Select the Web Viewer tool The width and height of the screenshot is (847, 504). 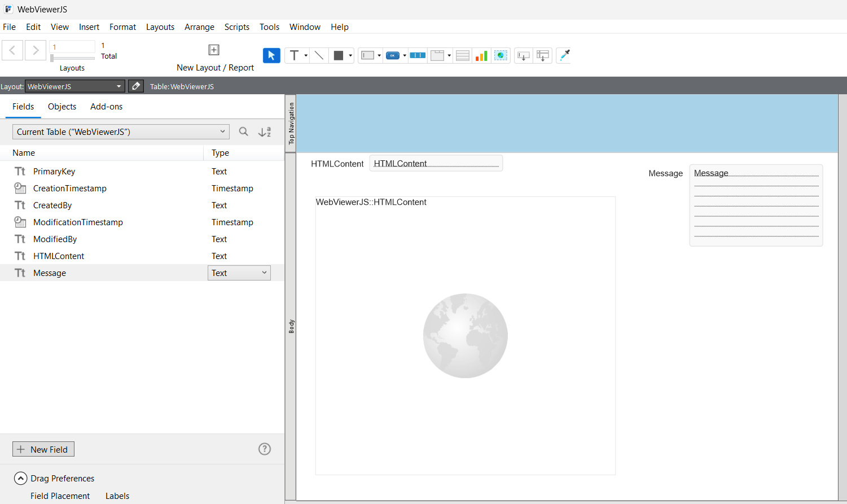coord(501,55)
